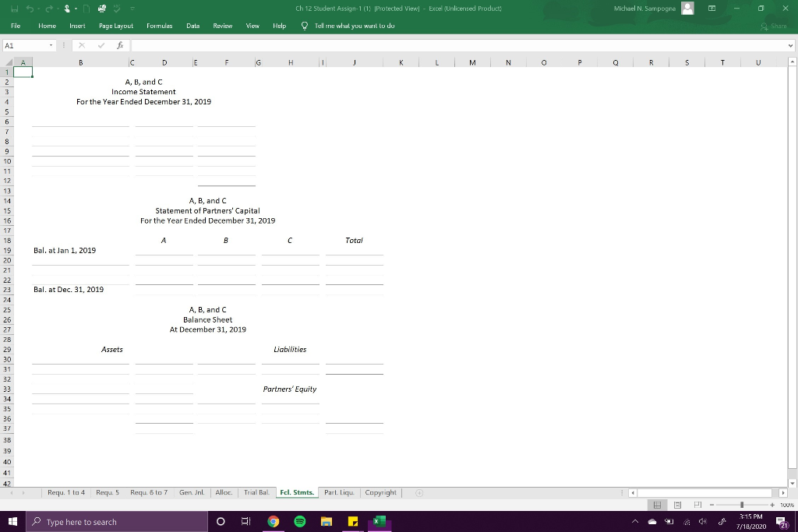
Task: Click Print Preview and Print icon
Action: (x=102, y=9)
